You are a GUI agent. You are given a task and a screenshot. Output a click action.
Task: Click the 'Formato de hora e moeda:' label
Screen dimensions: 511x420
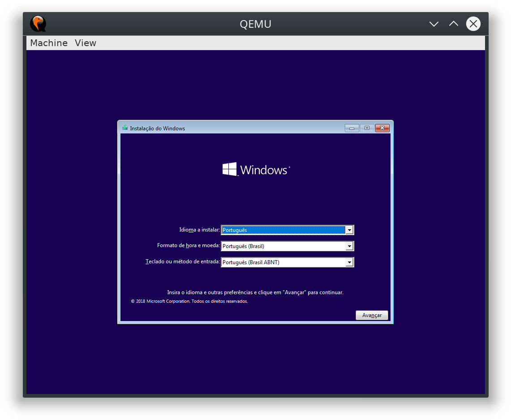pos(189,245)
